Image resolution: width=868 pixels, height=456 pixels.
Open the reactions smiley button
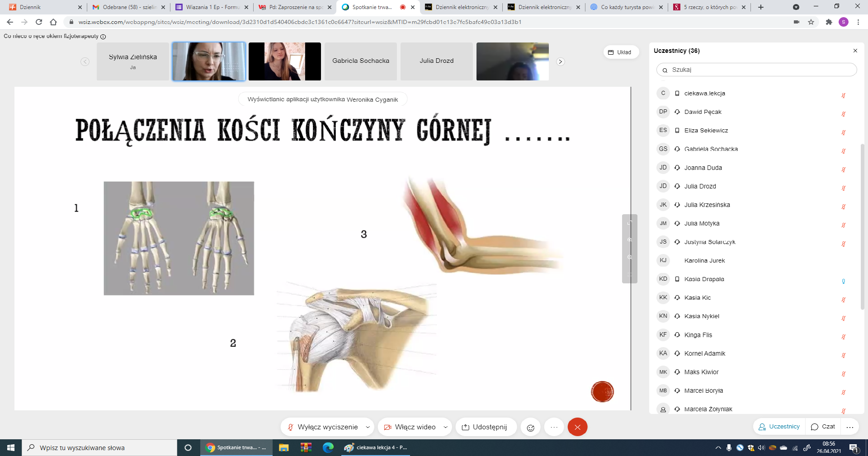531,427
